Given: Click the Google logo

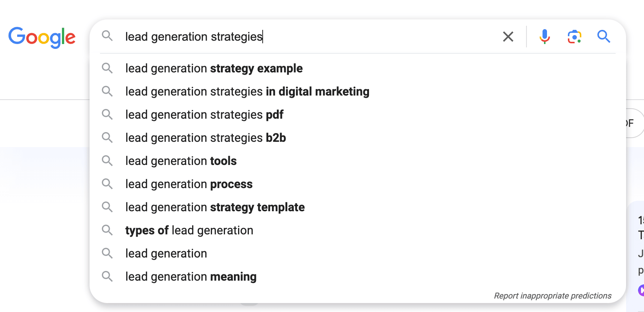Looking at the screenshot, I should 42,37.
